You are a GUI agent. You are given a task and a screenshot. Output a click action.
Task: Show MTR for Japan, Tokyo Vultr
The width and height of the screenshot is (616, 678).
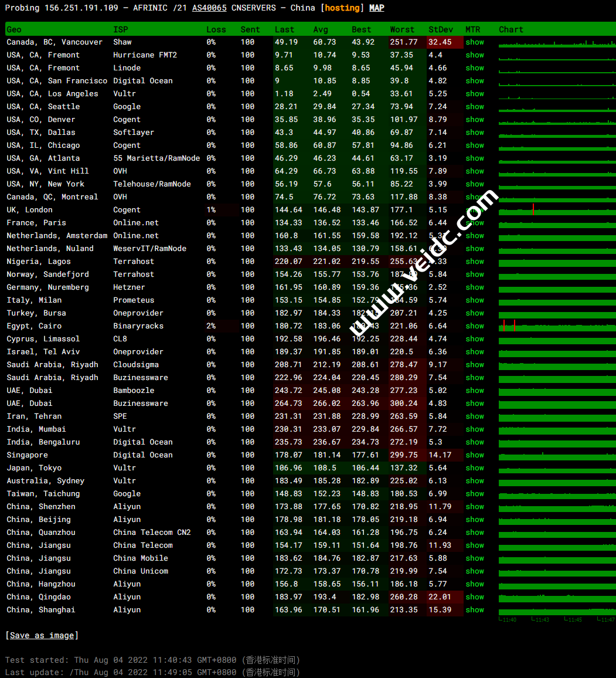coord(475,468)
